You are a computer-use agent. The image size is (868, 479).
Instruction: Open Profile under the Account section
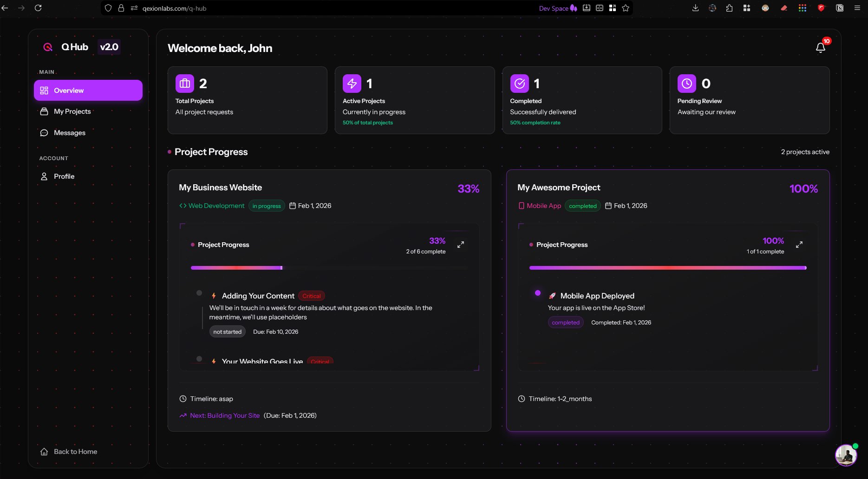click(x=64, y=176)
